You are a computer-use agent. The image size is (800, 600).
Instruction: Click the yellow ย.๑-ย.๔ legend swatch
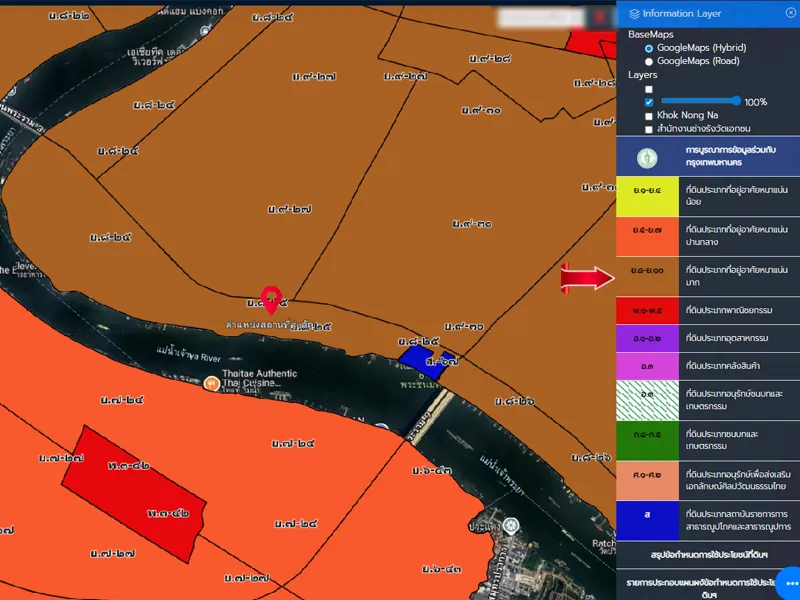(x=648, y=193)
